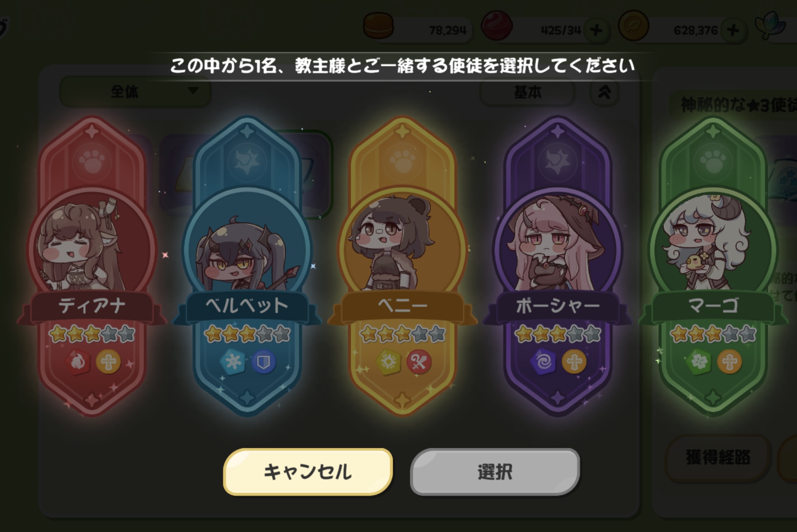Click ベルベット's blue shield role icon

[x=264, y=362]
